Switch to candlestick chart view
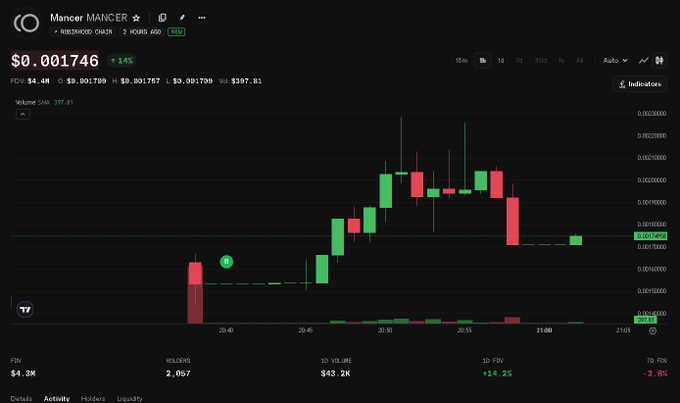 659,60
